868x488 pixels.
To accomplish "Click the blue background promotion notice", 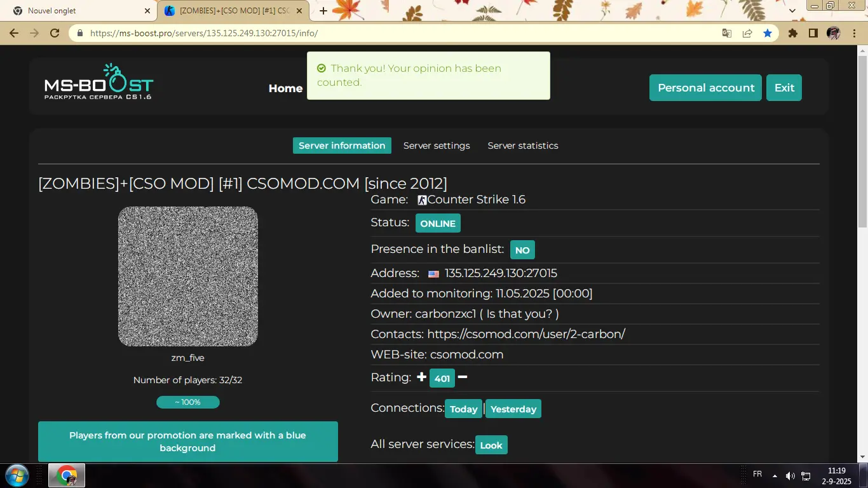I will click(x=188, y=442).
